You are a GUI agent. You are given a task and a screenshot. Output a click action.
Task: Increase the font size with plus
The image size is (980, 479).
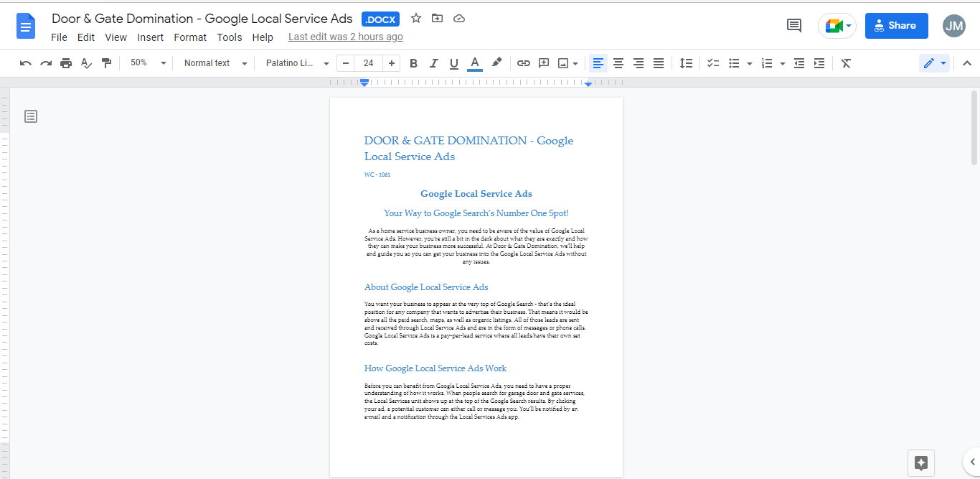click(392, 63)
